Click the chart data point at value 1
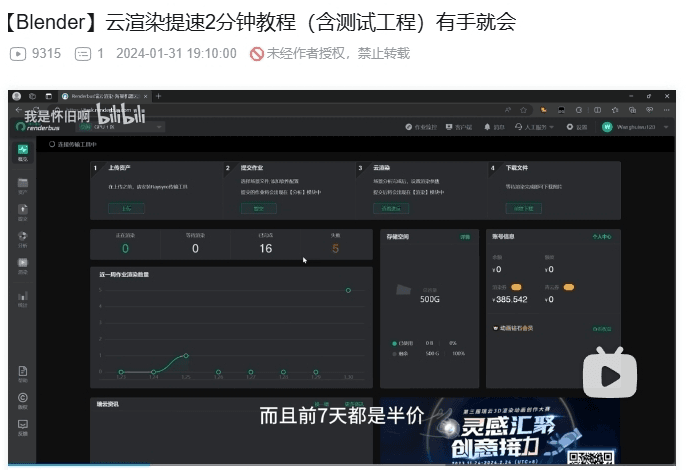This screenshot has height=470, width=687. (186, 356)
